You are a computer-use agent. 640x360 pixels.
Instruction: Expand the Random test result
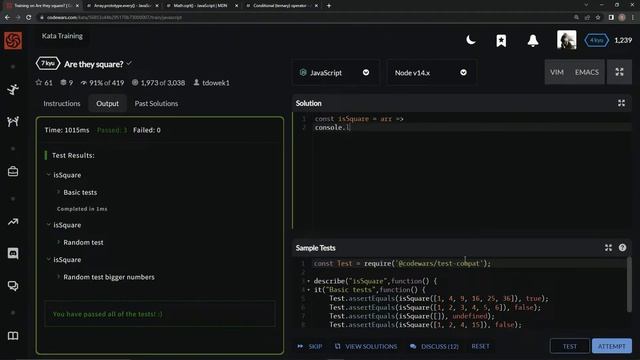[58, 242]
